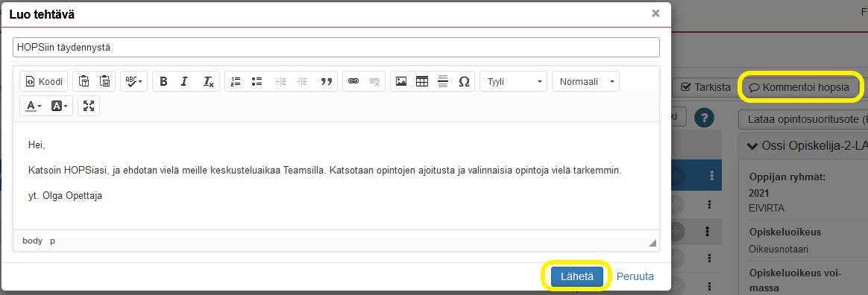This screenshot has width=868, height=295.
Task: Click Kommentoi hopsia button
Action: pos(800,87)
